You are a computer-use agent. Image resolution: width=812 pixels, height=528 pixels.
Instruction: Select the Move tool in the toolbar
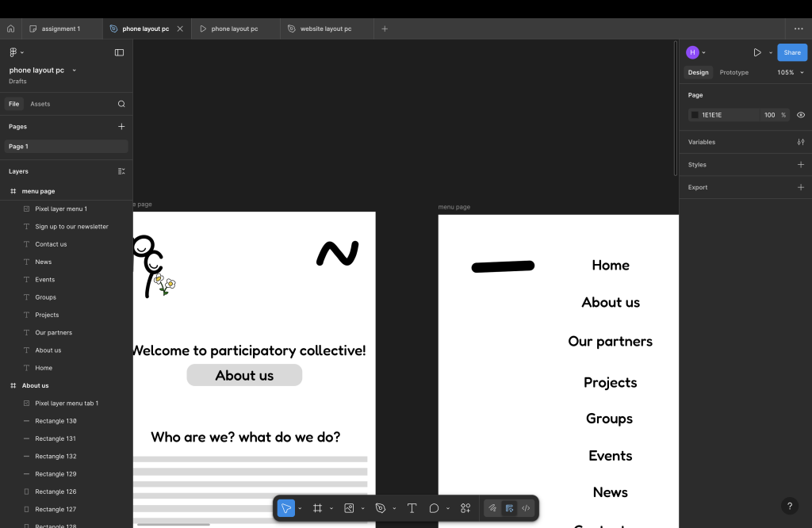coord(286,508)
